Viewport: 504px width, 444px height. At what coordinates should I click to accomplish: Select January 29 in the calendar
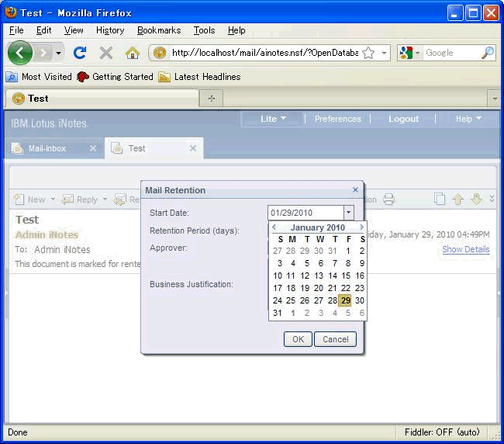click(346, 300)
